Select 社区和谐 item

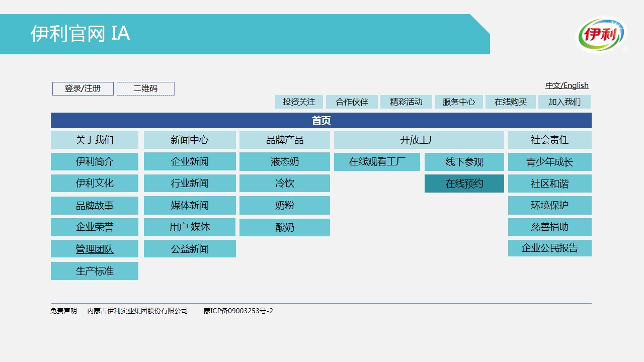coord(550,184)
